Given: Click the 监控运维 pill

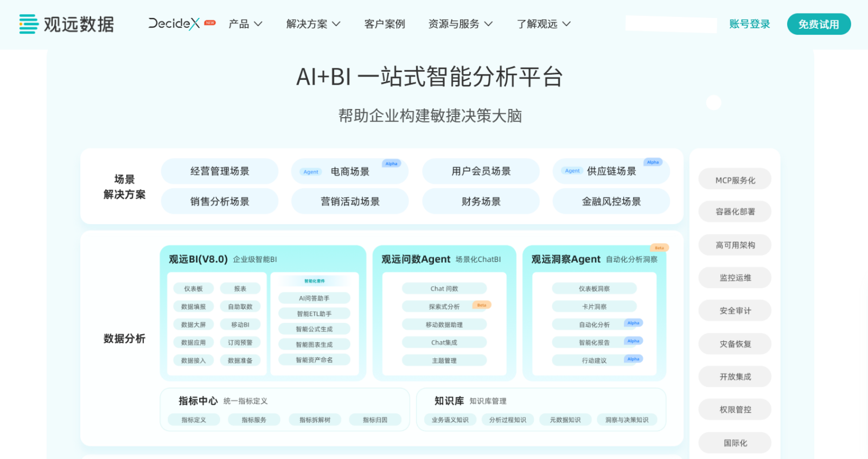Looking at the screenshot, I should coord(735,278).
